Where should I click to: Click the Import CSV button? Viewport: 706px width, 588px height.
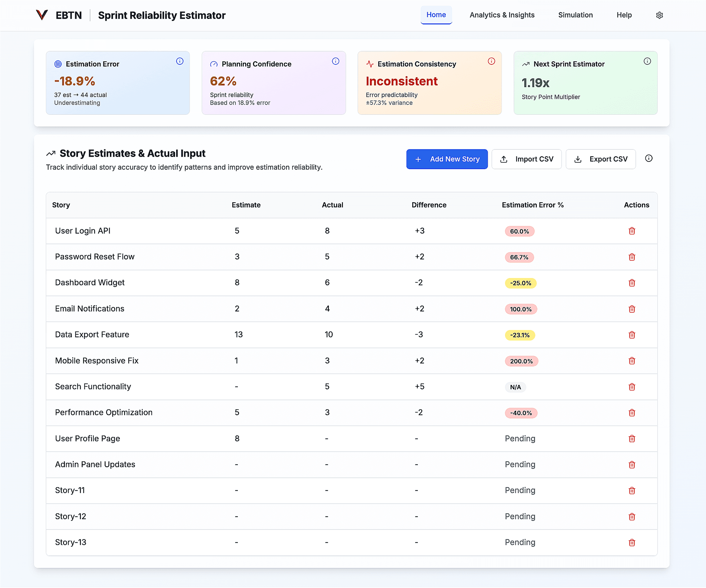click(x=526, y=159)
